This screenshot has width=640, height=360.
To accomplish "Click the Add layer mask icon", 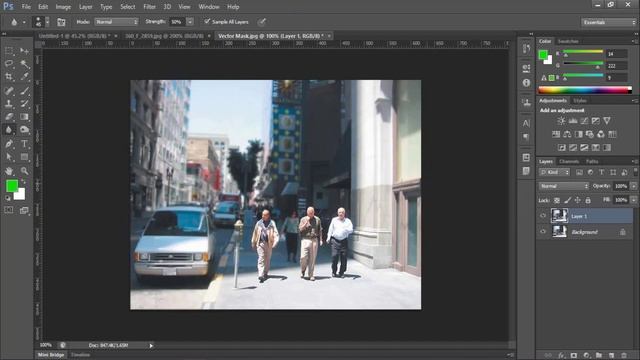I will click(x=574, y=356).
